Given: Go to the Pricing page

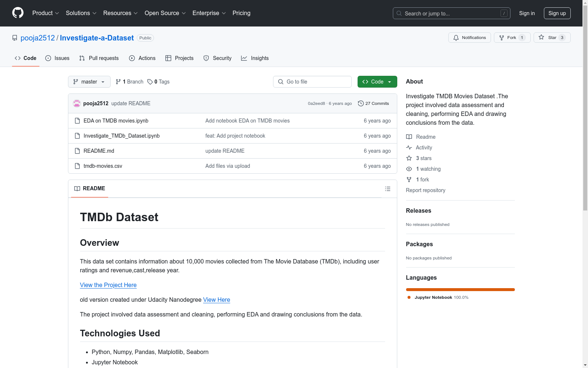Looking at the screenshot, I should click(241, 13).
